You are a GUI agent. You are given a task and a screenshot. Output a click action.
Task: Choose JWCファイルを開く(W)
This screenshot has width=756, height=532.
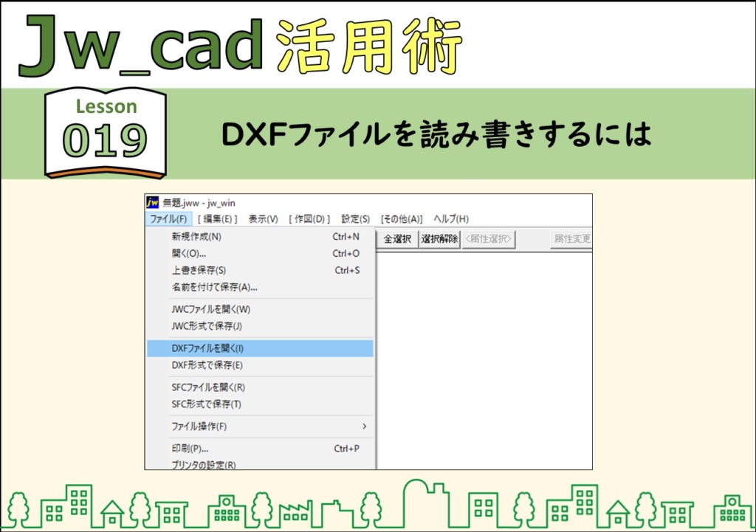pos(261,309)
